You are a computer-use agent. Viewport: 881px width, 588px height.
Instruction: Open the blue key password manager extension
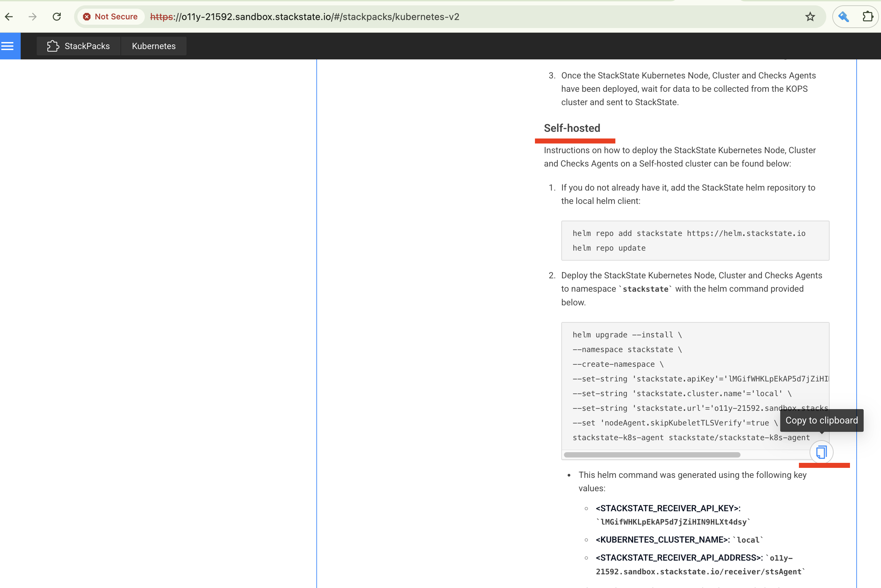pos(844,16)
